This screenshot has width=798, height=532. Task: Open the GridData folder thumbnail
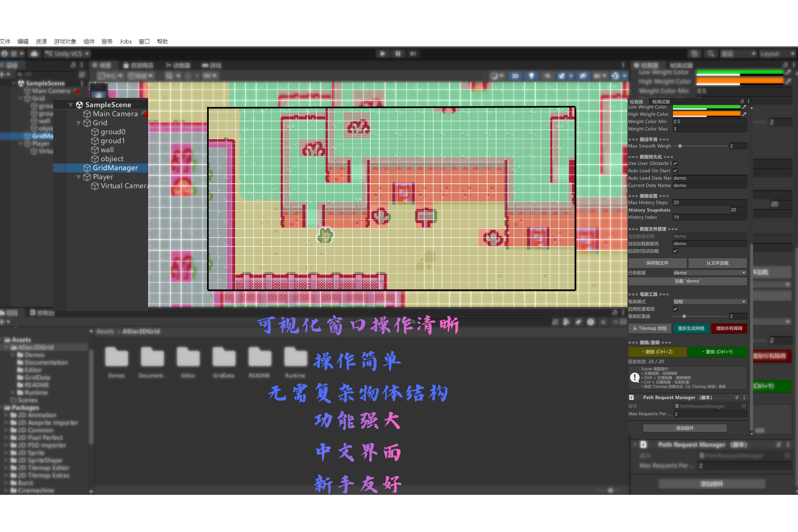[224, 357]
